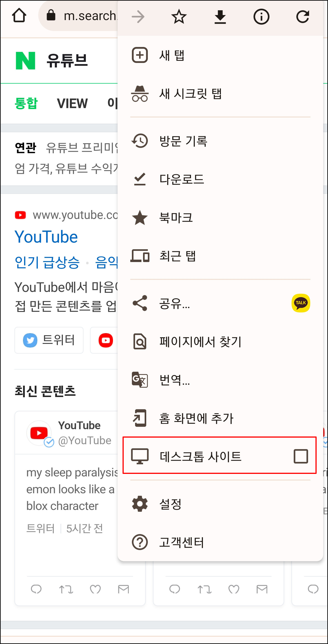Reload the page with the refresh icon
The image size is (328, 644).
(302, 17)
